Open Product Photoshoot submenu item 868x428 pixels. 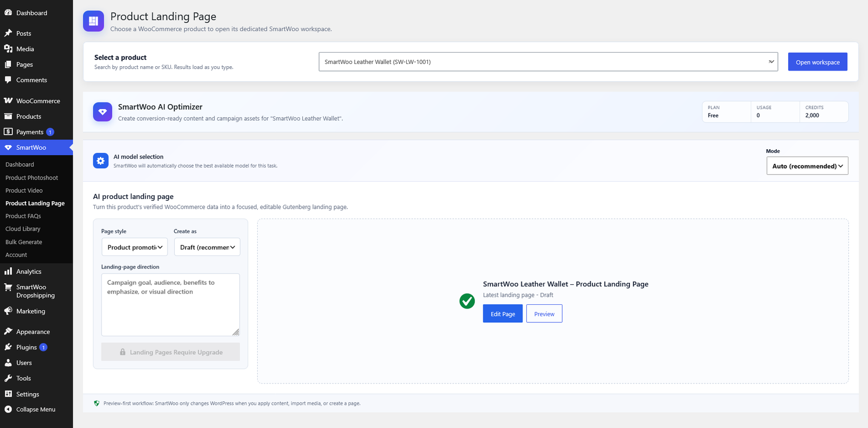[31, 177]
